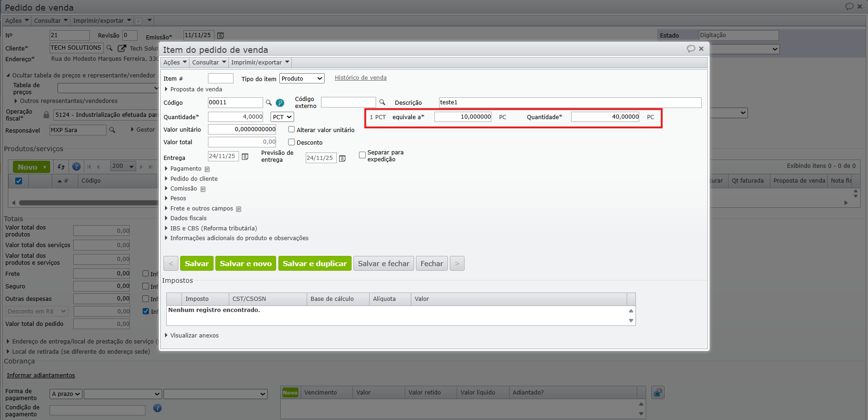Close the Item do pedido de venda dialog

pyautogui.click(x=701, y=49)
